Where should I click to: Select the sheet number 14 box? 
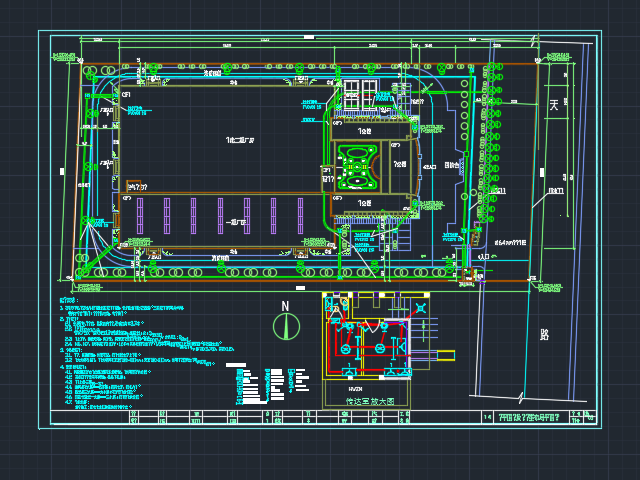pyautogui.click(x=487, y=417)
